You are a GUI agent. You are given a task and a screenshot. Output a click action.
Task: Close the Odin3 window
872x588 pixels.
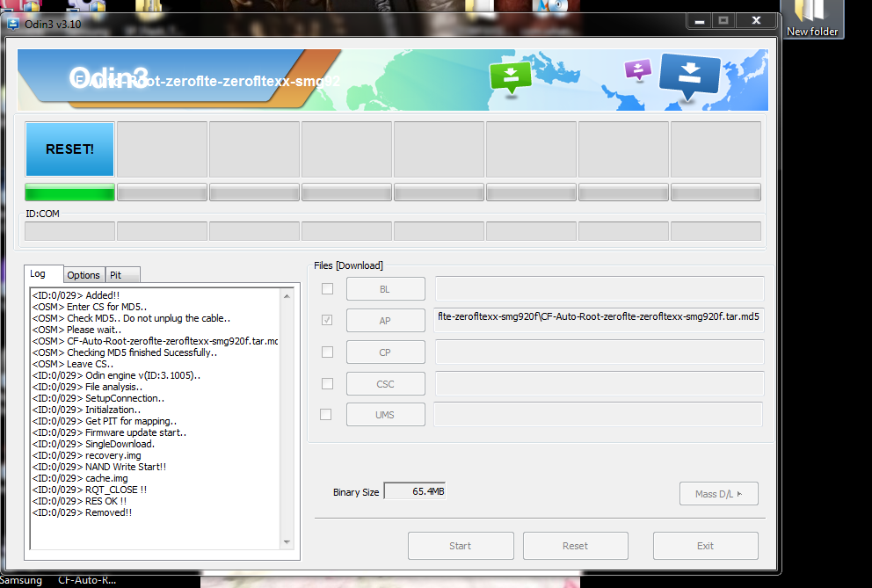(756, 20)
